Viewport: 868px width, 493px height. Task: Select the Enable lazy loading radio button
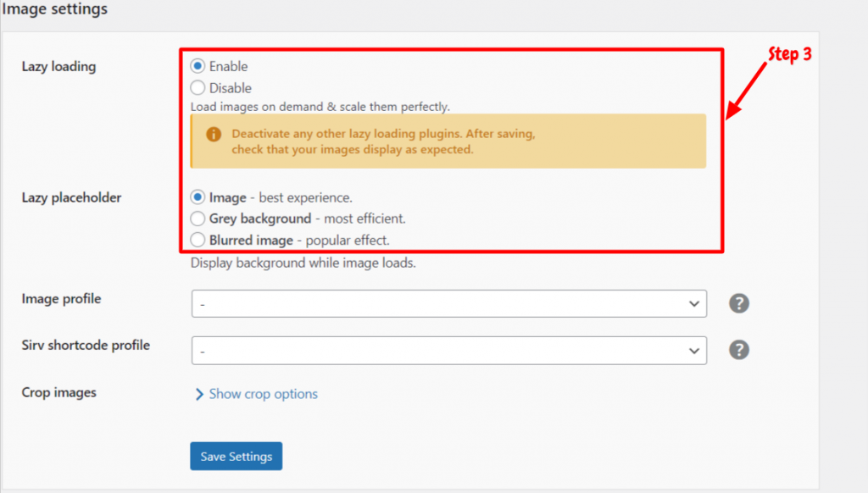pyautogui.click(x=198, y=66)
